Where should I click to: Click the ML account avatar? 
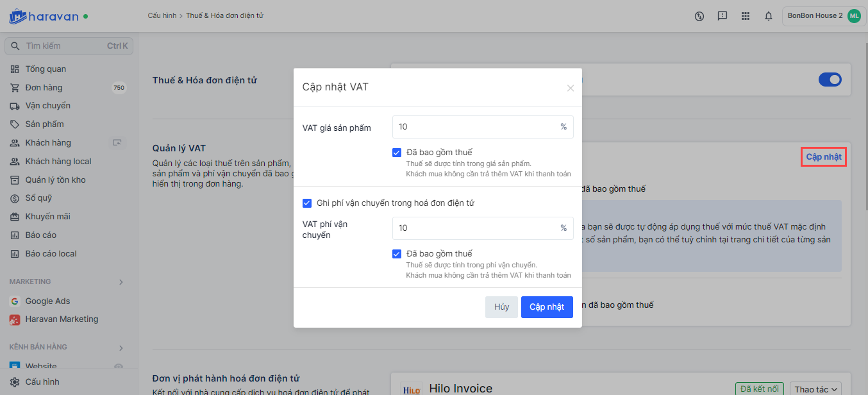coord(854,16)
